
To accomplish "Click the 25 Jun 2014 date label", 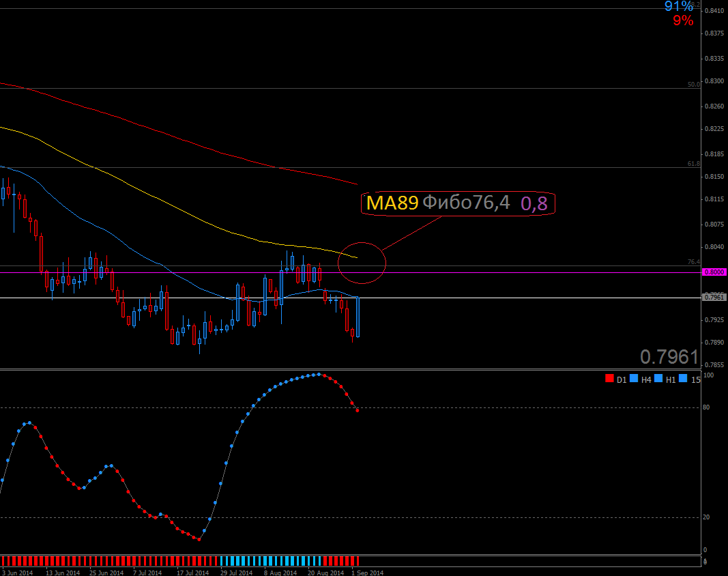I will [106, 573].
